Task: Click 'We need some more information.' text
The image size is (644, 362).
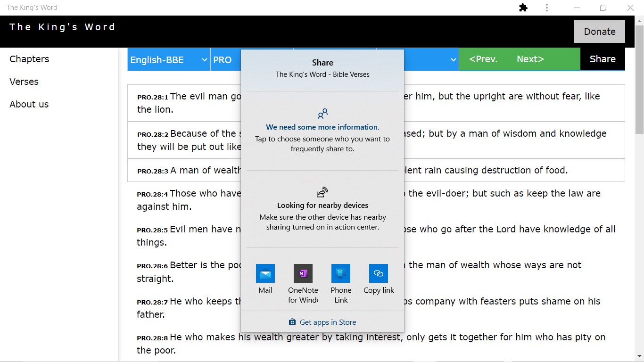Action: (322, 127)
